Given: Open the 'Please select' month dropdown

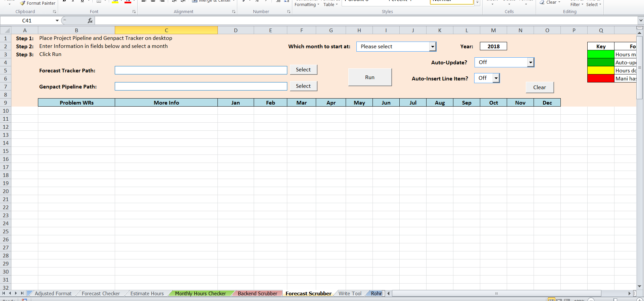Looking at the screenshot, I should point(433,47).
